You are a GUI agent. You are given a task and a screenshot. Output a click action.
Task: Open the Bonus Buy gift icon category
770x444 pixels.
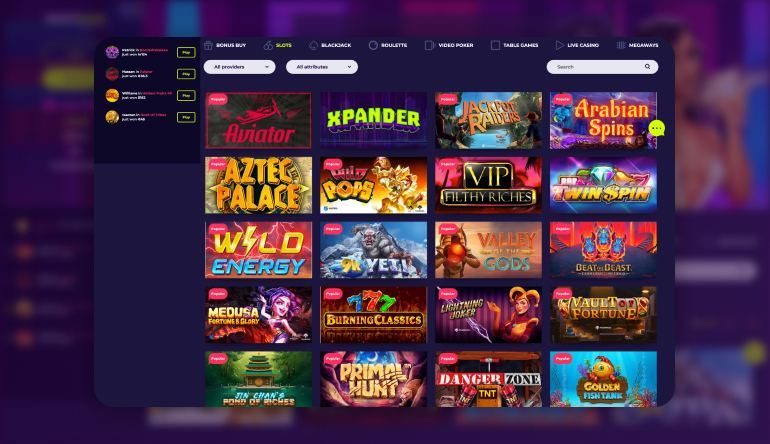[208, 45]
